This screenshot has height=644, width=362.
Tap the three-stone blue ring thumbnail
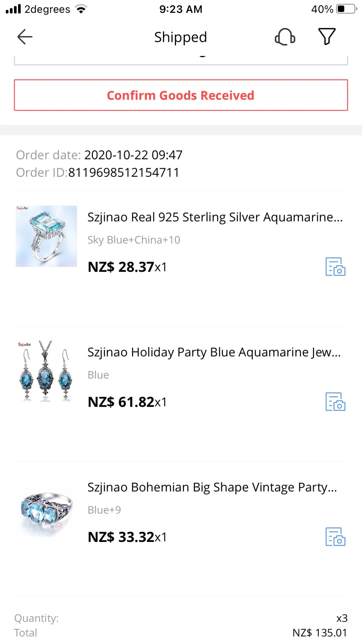pyautogui.click(x=46, y=506)
